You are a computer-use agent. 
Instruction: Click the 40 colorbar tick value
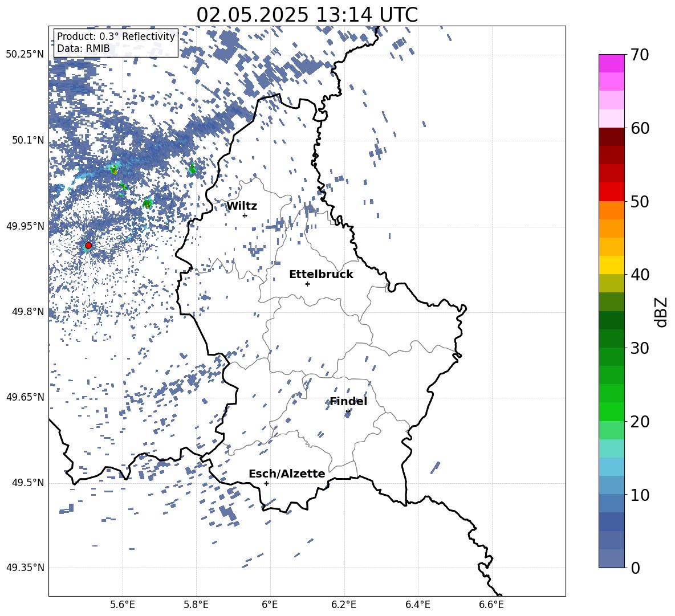tap(639, 275)
